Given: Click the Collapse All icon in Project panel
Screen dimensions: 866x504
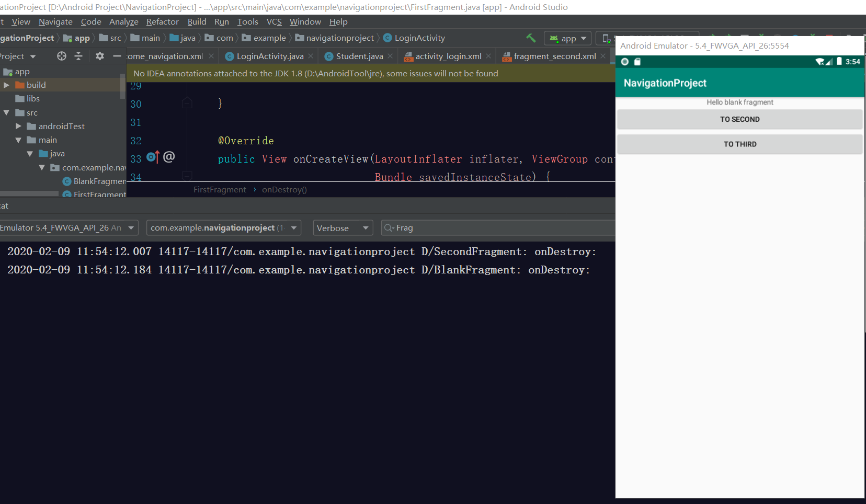Looking at the screenshot, I should pyautogui.click(x=78, y=56).
